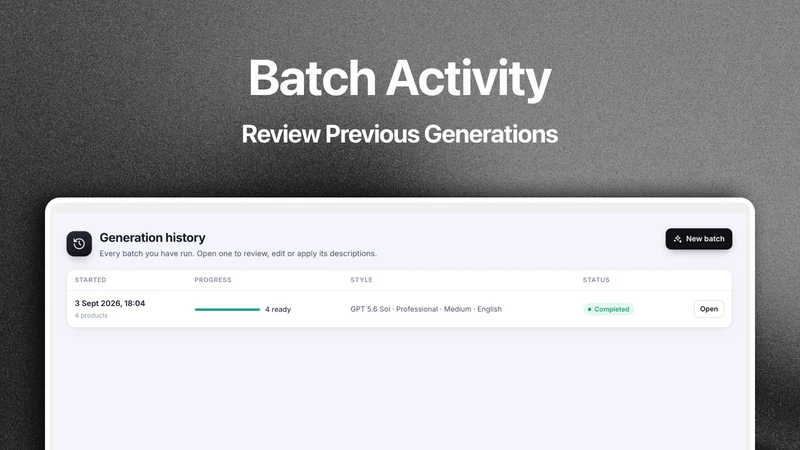Click the PROGRESS column header
This screenshot has width=800, height=450.
tap(213, 280)
